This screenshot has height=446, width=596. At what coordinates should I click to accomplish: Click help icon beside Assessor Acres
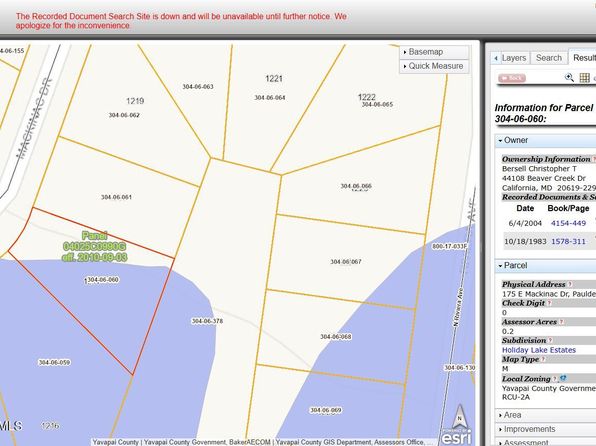tap(561, 322)
